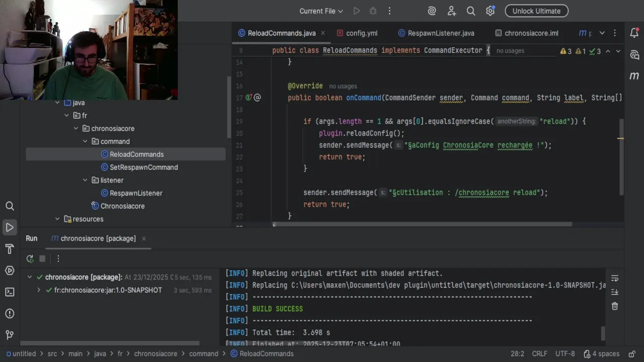Switch to the RespawnListener.java tab
This screenshot has width=644, height=362.
(436, 33)
